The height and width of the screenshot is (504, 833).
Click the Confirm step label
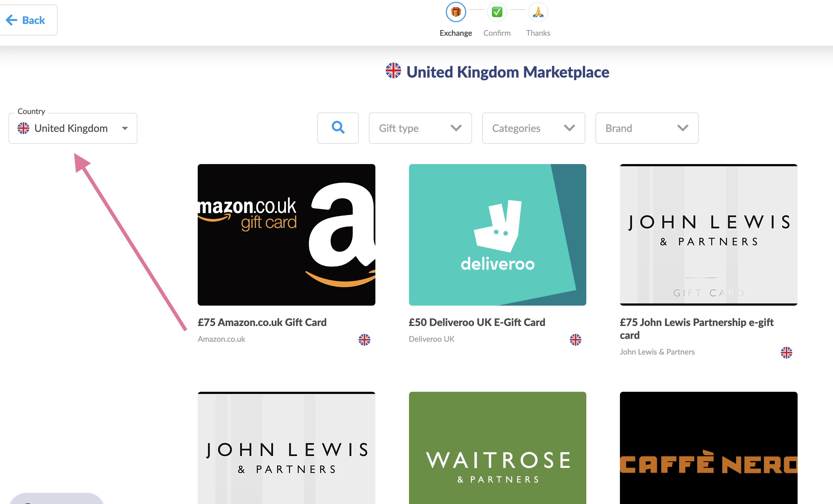(x=497, y=33)
